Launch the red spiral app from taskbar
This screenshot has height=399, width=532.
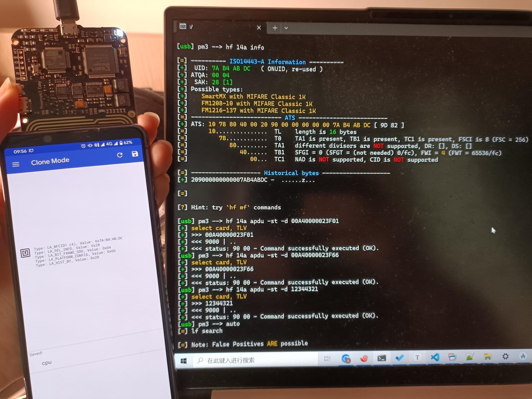click(364, 358)
